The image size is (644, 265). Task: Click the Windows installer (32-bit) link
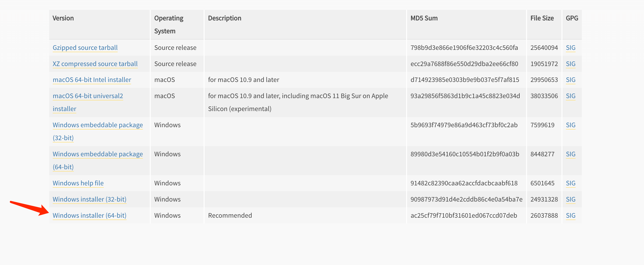(x=89, y=199)
